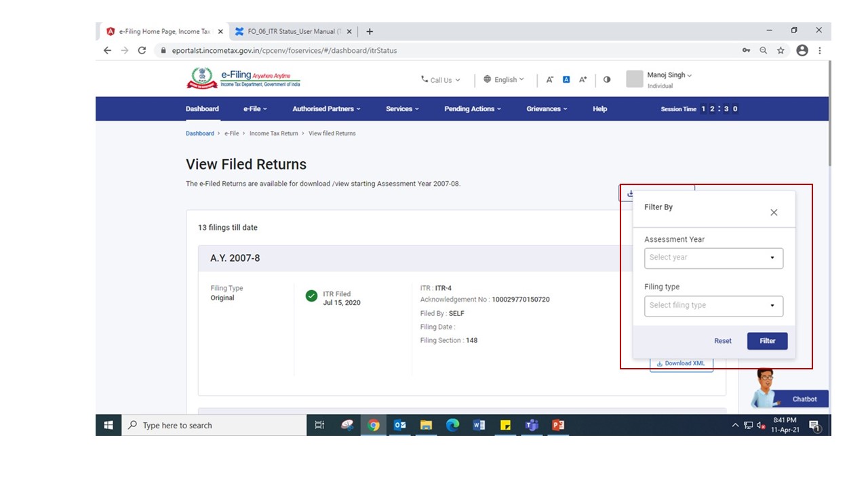Select the default font size icon
868x488 pixels.
[x=566, y=79]
